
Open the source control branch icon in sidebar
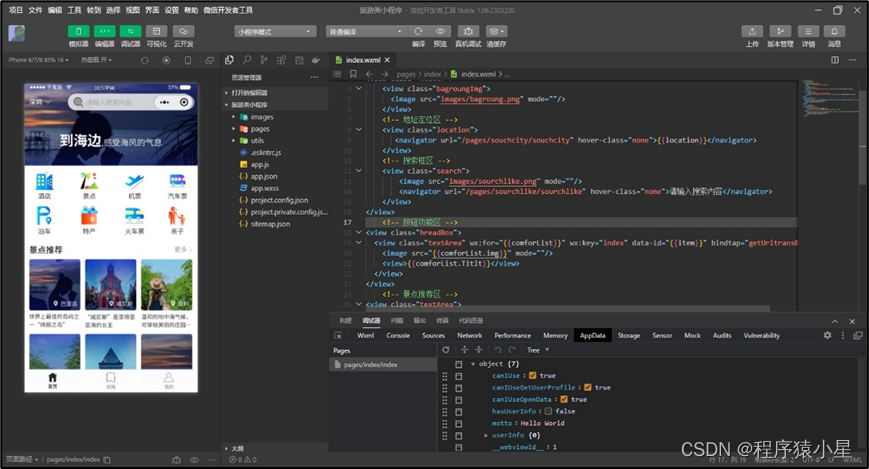pyautogui.click(x=264, y=60)
